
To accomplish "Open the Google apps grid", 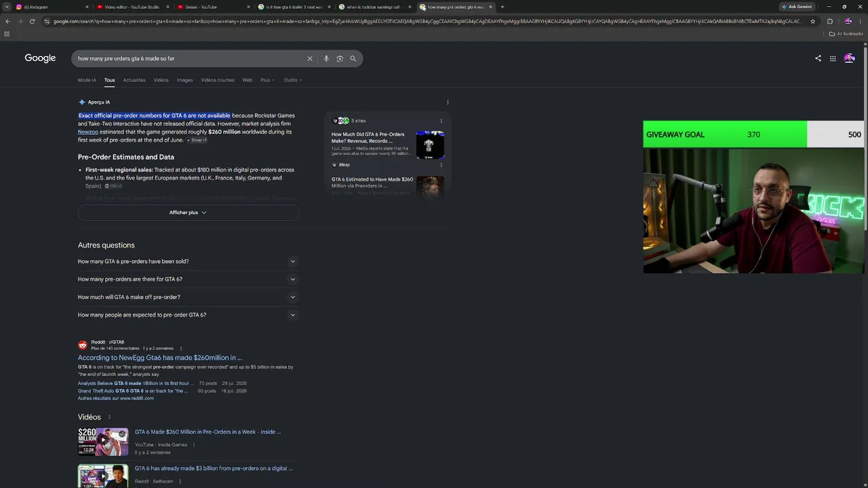I will coord(833,58).
